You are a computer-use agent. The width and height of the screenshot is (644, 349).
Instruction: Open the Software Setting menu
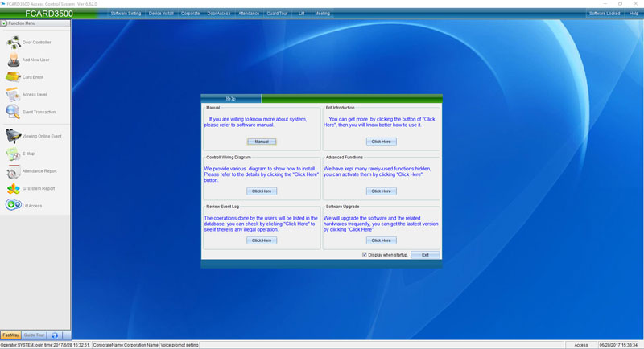(126, 14)
